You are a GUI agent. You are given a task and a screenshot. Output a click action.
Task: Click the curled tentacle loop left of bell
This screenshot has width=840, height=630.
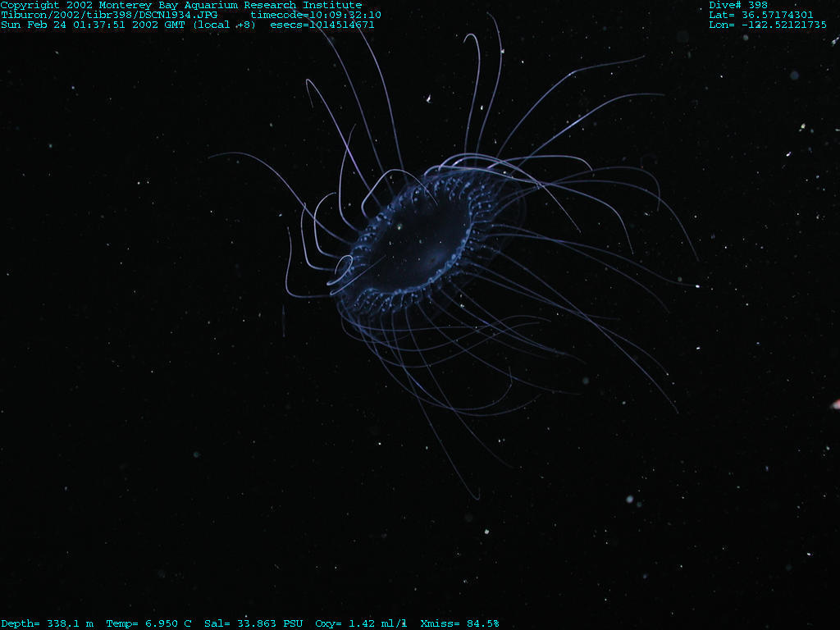(343, 265)
